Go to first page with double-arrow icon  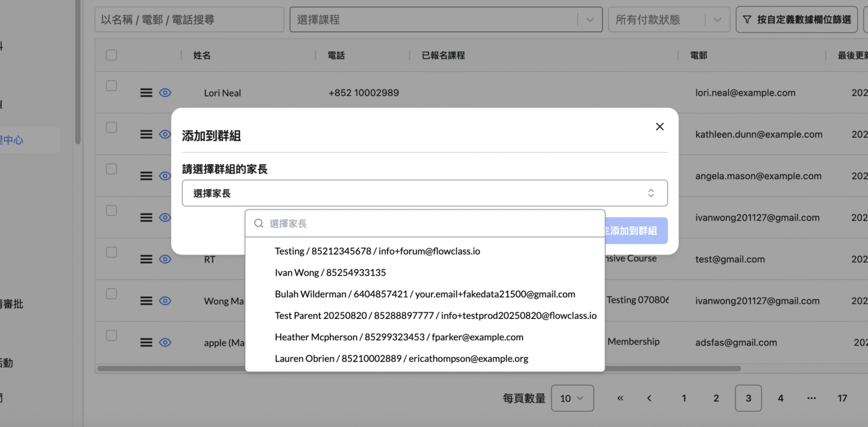click(x=620, y=398)
